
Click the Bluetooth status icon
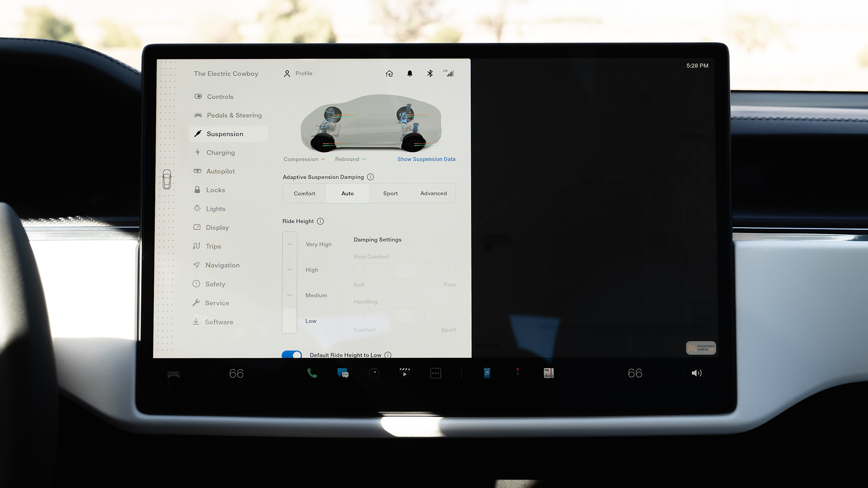(x=430, y=74)
